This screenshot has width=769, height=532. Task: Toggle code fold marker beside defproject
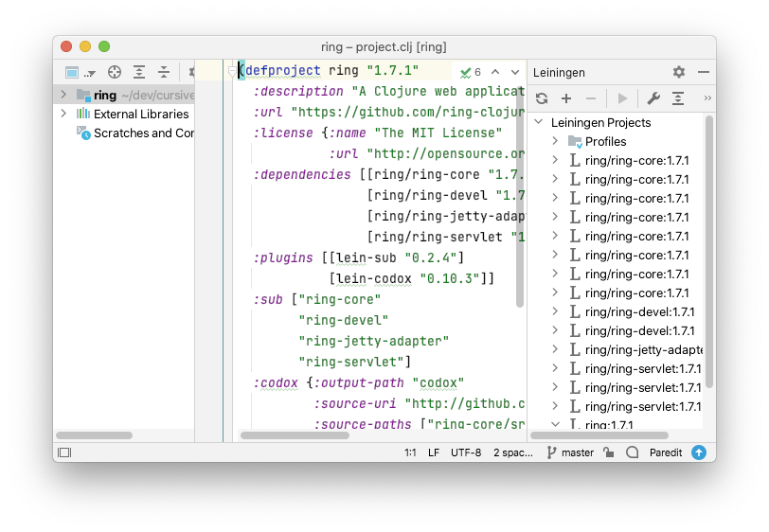(x=232, y=71)
